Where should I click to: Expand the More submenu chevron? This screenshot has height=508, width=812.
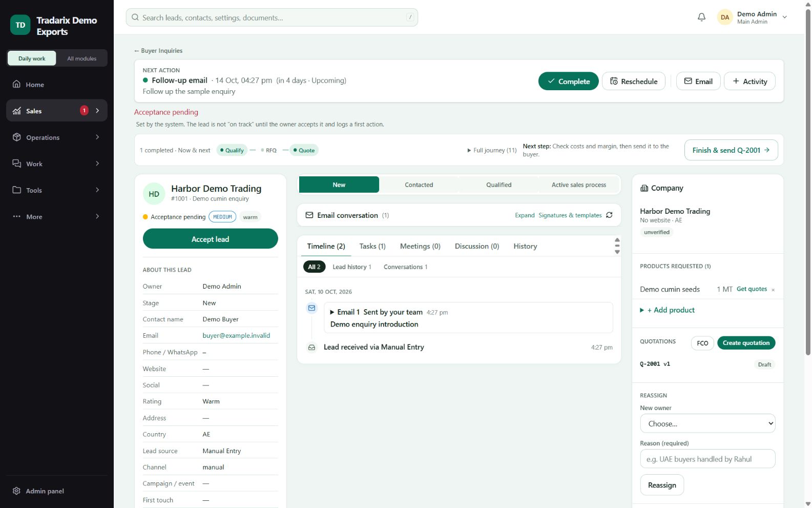tap(97, 216)
